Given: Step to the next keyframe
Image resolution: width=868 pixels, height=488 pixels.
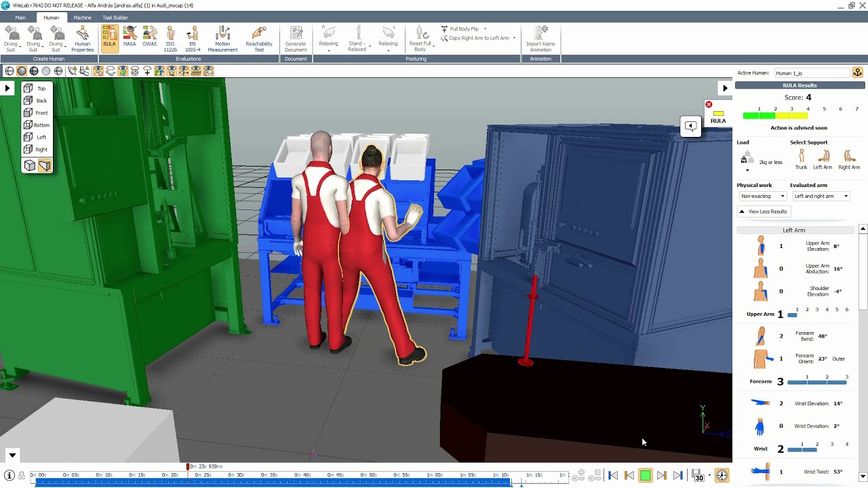Looking at the screenshot, I should 662,476.
